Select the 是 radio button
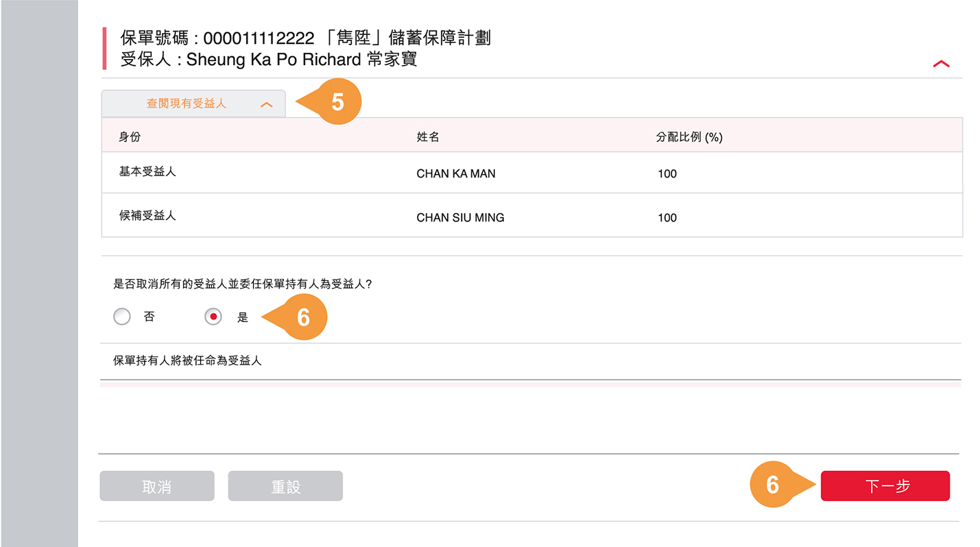Image resolution: width=980 pixels, height=547 pixels. [213, 317]
